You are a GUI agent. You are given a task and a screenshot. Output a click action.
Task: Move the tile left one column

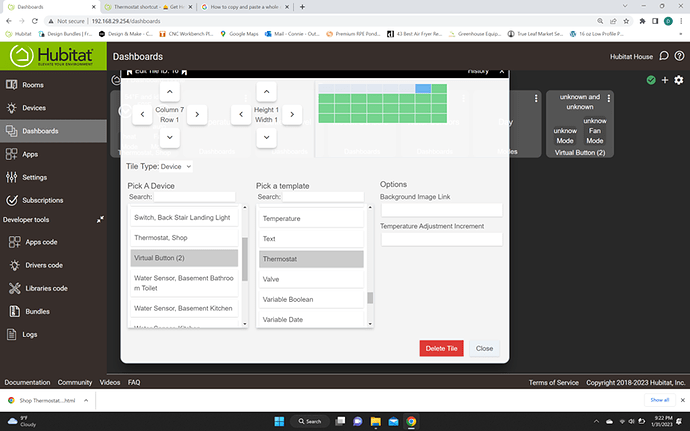[143, 114]
